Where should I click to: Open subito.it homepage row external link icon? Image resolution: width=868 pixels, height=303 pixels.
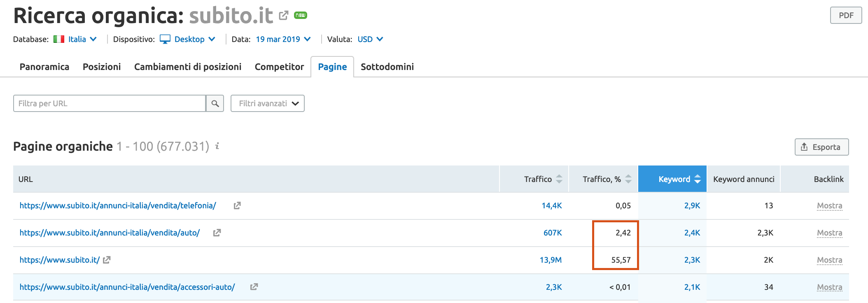[x=107, y=260]
